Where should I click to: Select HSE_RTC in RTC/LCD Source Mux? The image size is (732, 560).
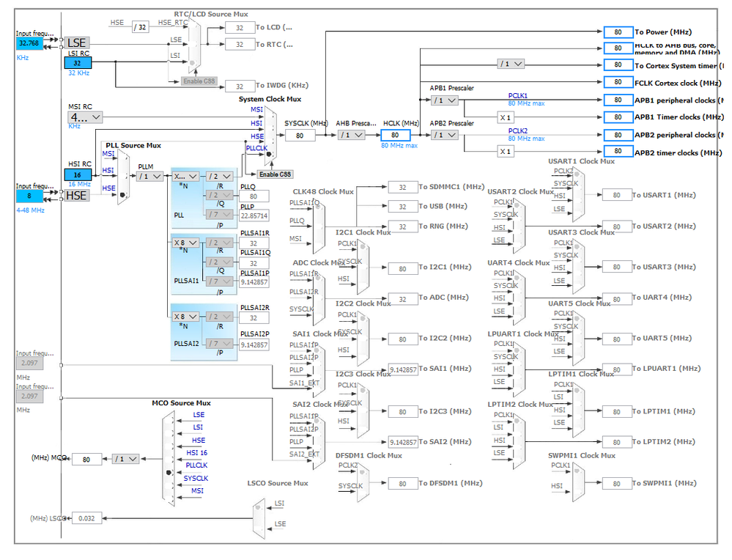(x=173, y=23)
